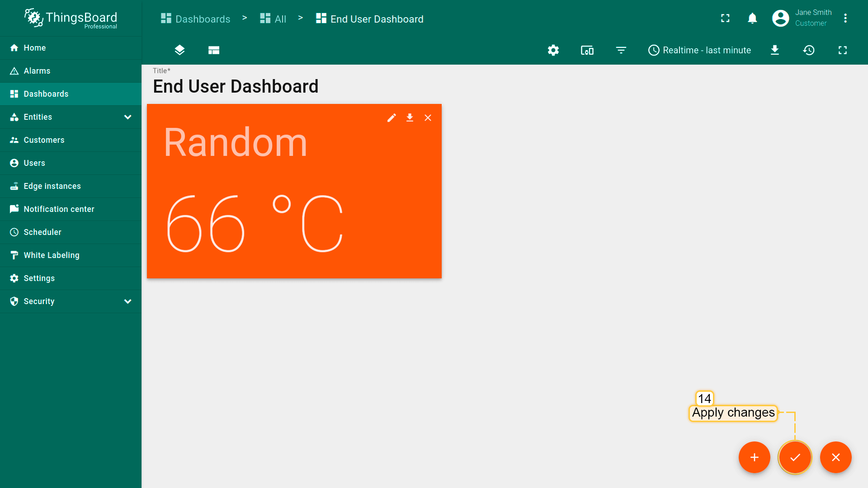Image resolution: width=868 pixels, height=488 pixels.
Task: Click the export dashboard download icon
Action: (774, 50)
